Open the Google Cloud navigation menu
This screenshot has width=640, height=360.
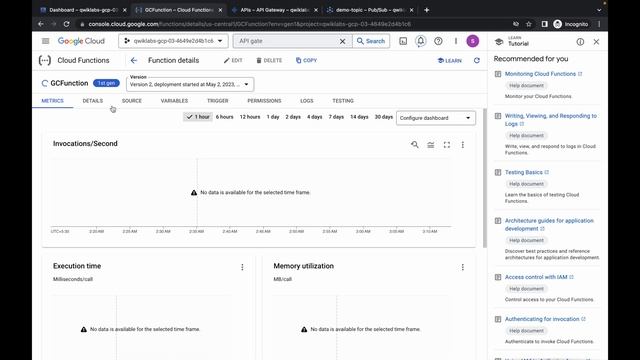(x=45, y=41)
